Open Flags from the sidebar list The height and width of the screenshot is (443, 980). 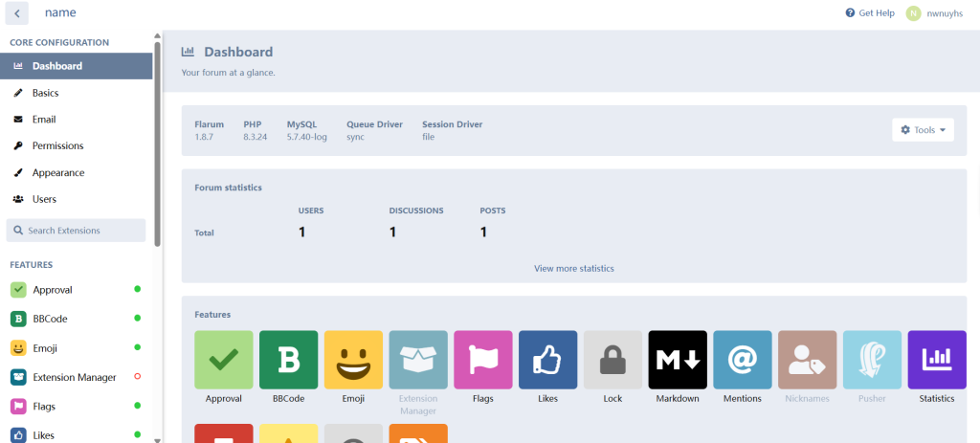click(77, 406)
